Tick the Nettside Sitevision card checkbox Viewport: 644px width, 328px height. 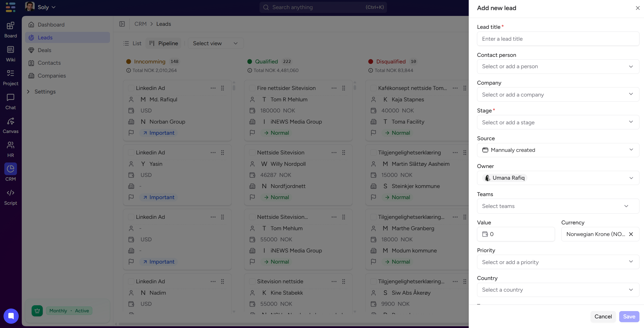point(252,153)
